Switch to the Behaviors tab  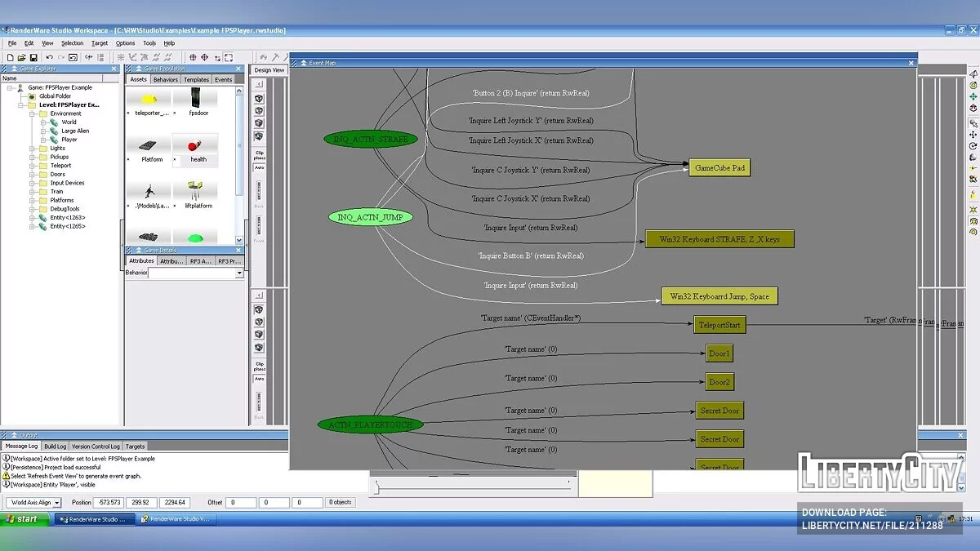click(165, 79)
